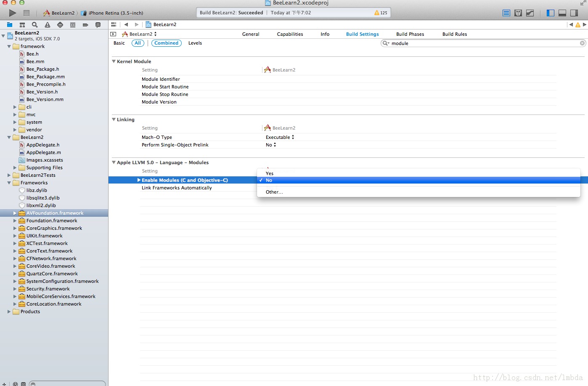This screenshot has width=588, height=386.
Task: Click the BeeLearn2 breadcrumb in jump bar
Action: [161, 24]
